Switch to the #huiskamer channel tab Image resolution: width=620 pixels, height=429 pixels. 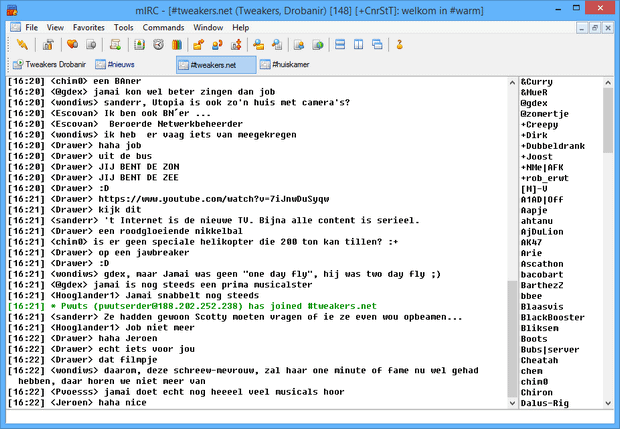pos(285,64)
